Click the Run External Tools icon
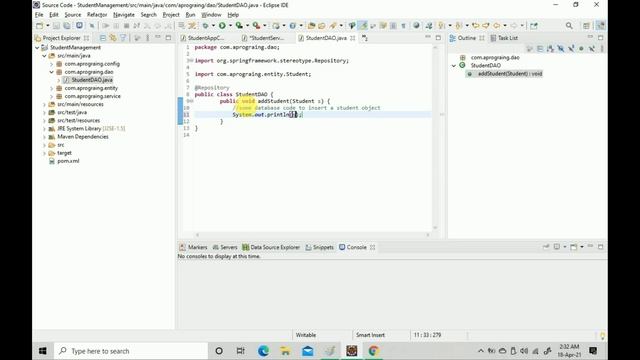Screen dimensions: 640x360 (x=256, y=26)
